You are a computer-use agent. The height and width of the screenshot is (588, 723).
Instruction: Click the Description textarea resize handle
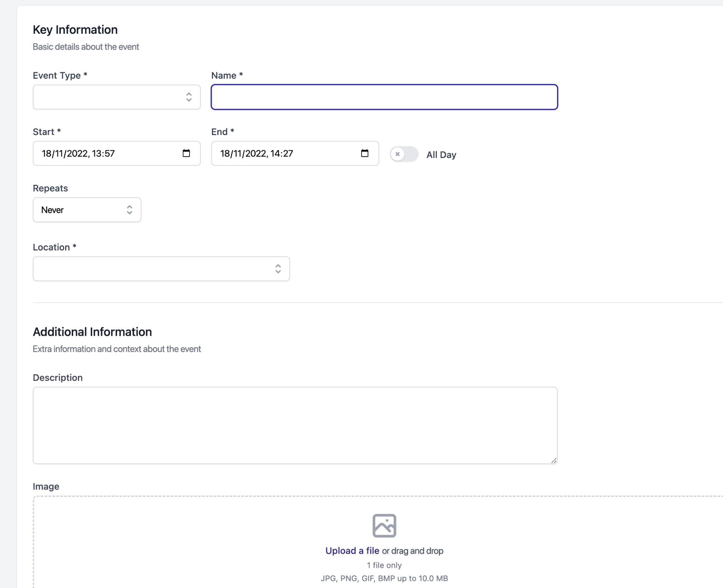[x=554, y=460]
